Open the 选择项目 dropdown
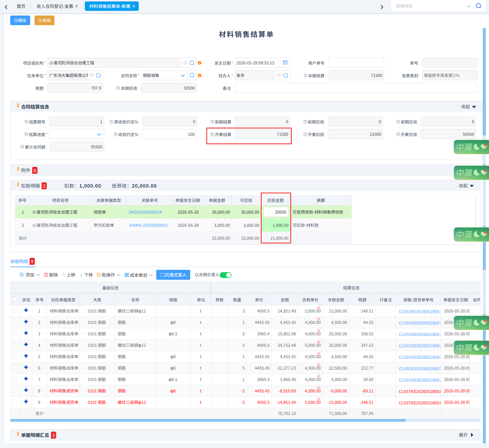 (469, 6)
